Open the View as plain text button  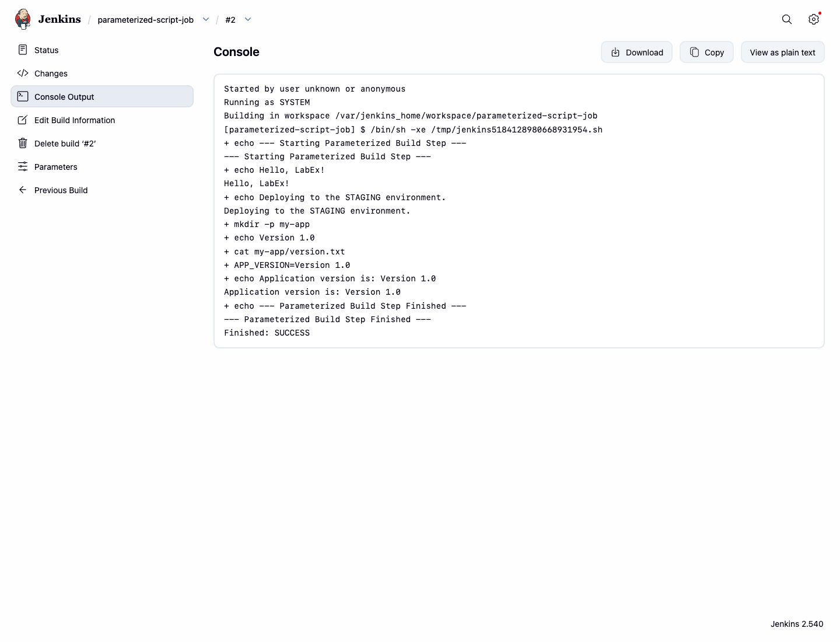point(782,53)
